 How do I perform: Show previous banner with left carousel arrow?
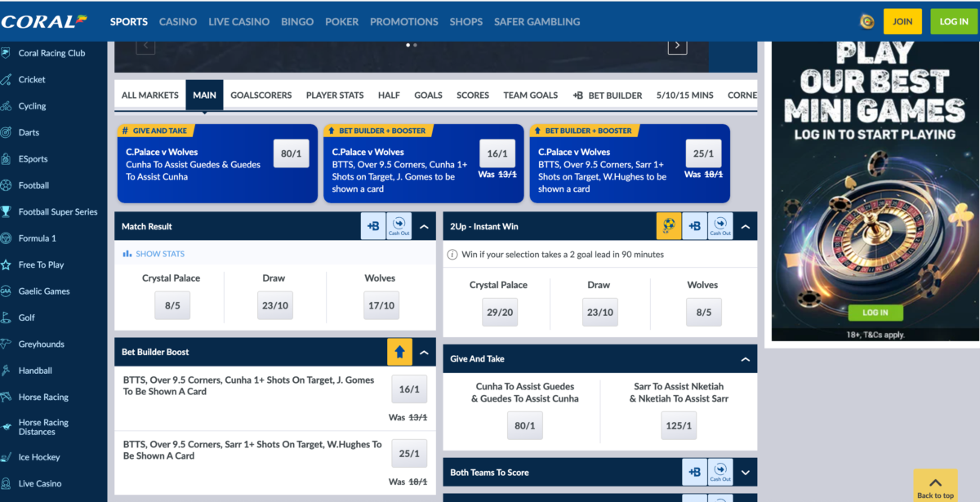[145, 46]
